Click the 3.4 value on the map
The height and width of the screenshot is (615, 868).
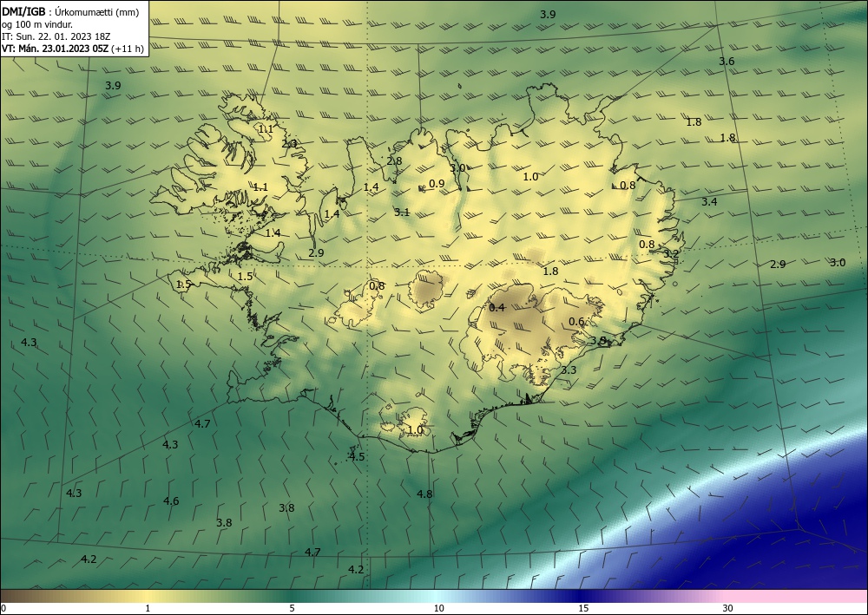coord(710,202)
